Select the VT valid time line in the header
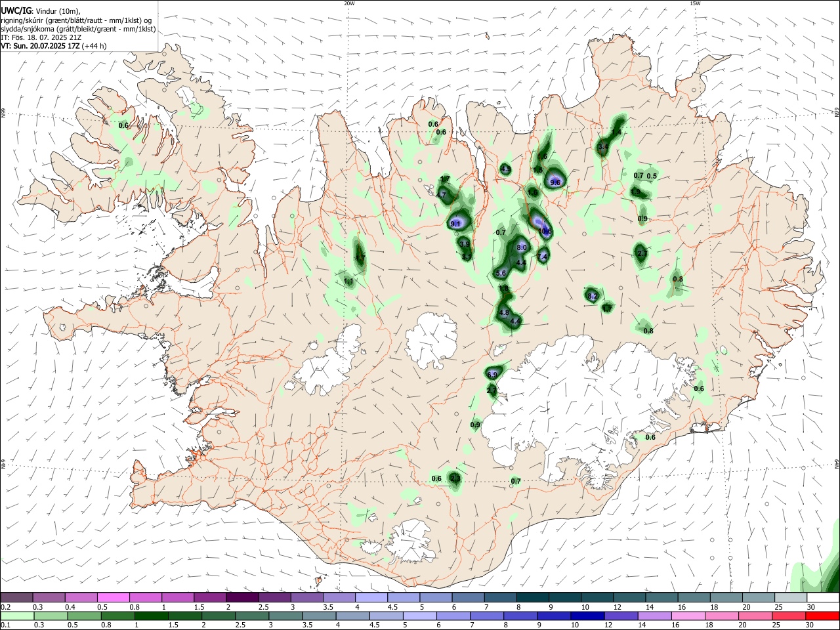This screenshot has height=630, width=840. [x=54, y=46]
